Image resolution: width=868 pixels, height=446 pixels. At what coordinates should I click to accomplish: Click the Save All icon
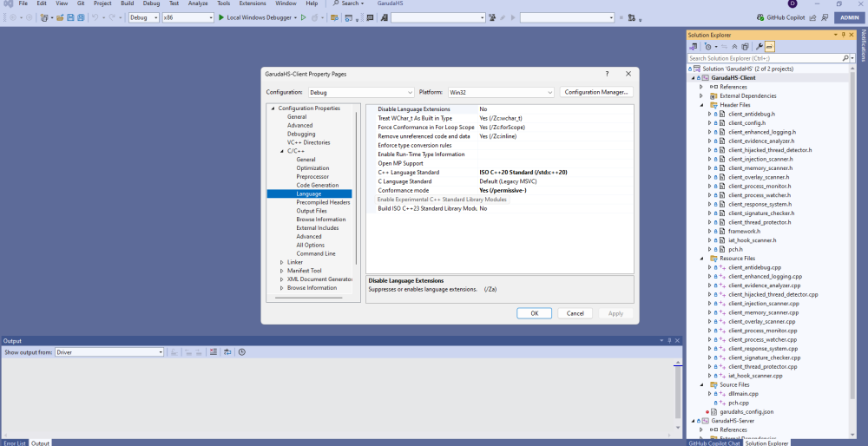tap(81, 17)
